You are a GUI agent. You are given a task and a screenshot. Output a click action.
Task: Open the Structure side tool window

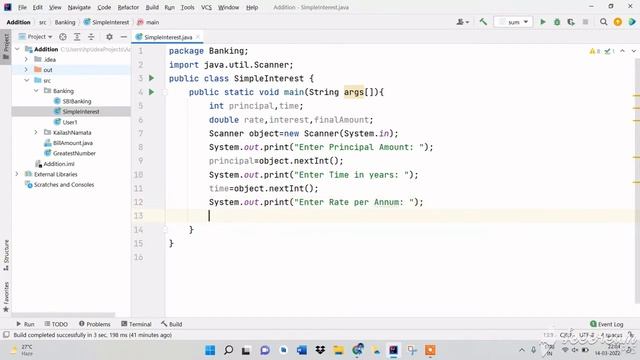point(6,255)
